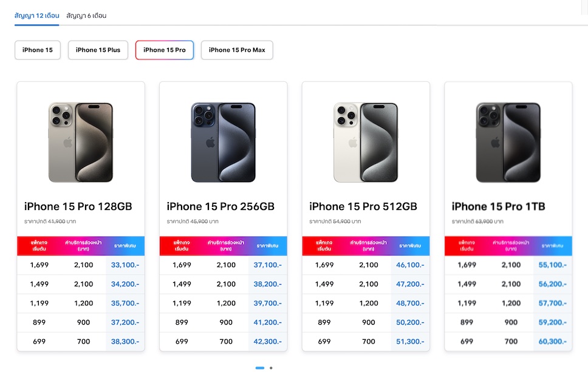This screenshot has width=588, height=372.
Task: Click the Black Titanium iPhone 1TB image
Action: [x=508, y=142]
